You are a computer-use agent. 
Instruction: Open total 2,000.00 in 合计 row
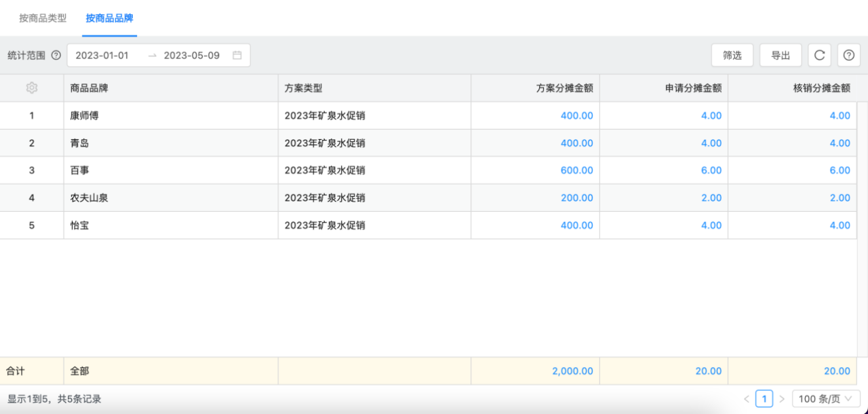572,371
